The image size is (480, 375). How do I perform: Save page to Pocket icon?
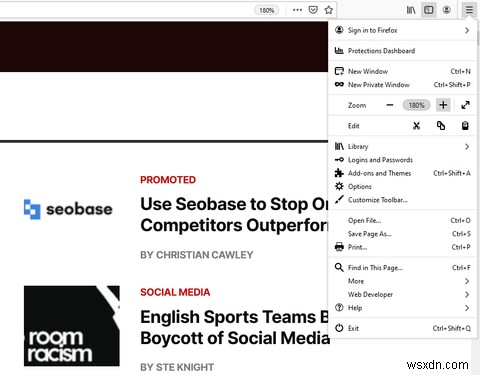(x=313, y=10)
